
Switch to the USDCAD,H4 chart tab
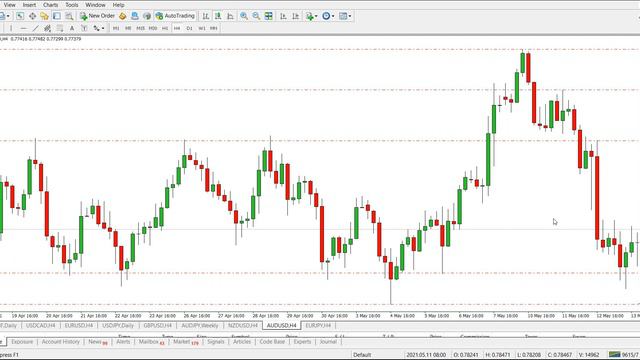pos(40,325)
